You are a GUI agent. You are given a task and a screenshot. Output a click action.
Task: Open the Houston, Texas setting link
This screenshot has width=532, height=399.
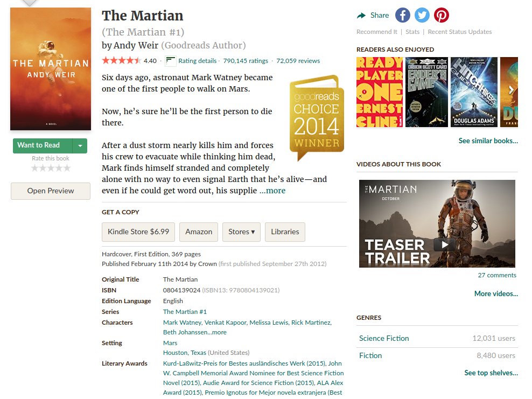click(x=185, y=353)
